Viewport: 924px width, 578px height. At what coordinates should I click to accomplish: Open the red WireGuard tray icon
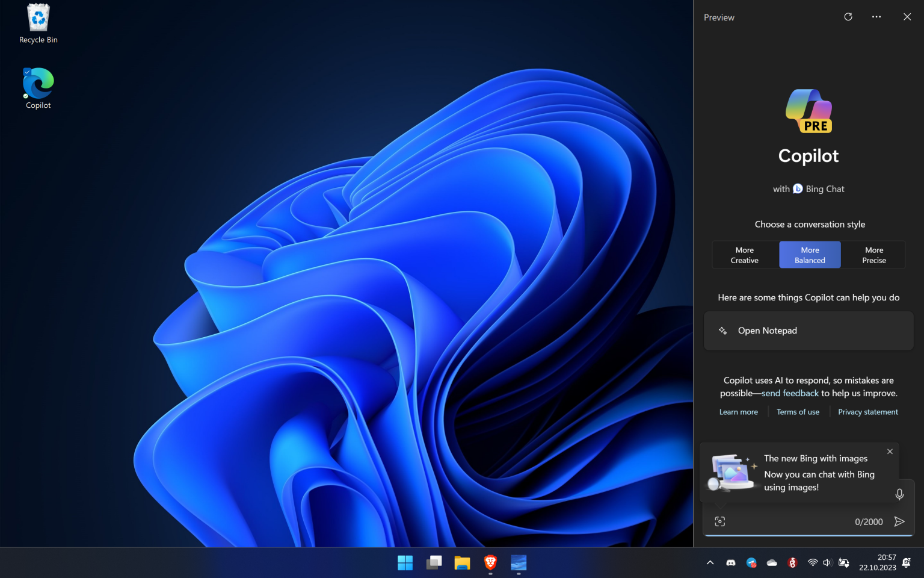pyautogui.click(x=792, y=563)
